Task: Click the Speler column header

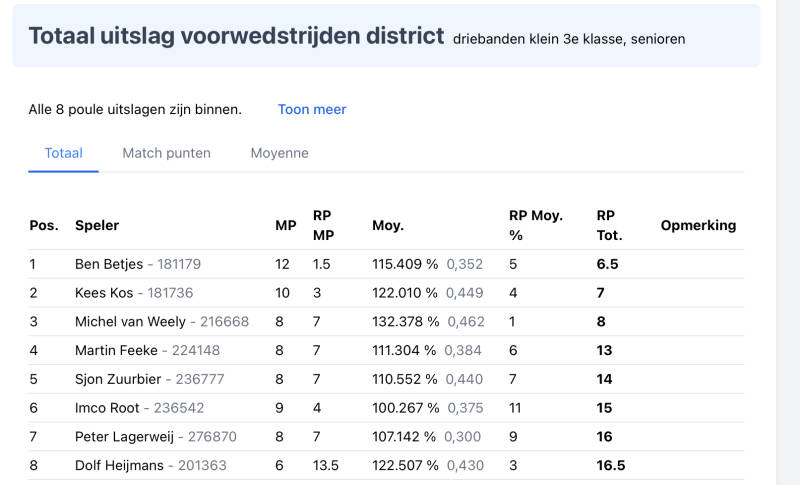Action: pyautogui.click(x=97, y=225)
